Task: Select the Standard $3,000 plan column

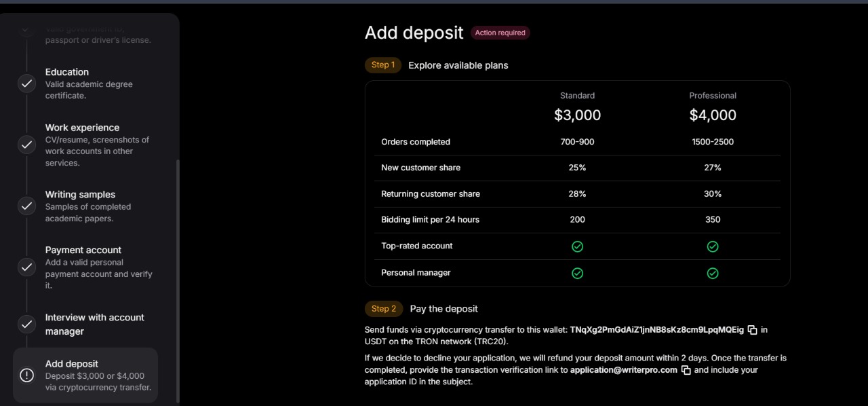Action: point(577,107)
